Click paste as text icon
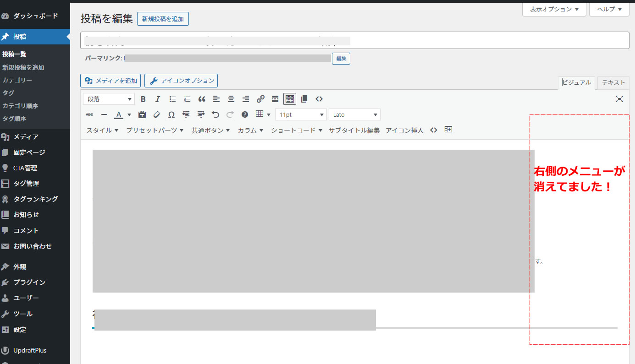 pyautogui.click(x=142, y=114)
